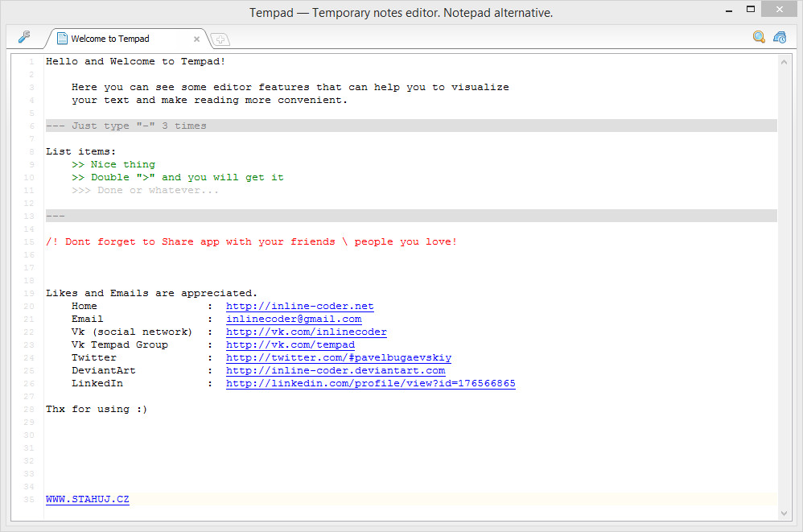Click the scrollbar up arrow
The image size is (803, 532).
pos(784,62)
